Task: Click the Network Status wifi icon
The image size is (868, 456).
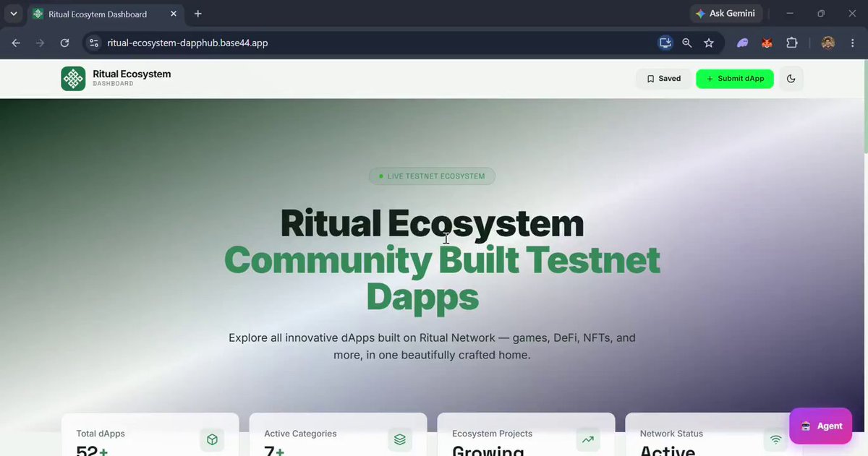Action: [x=776, y=439]
